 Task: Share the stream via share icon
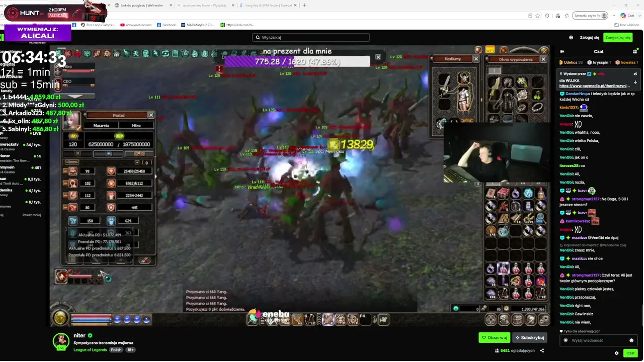542,350
